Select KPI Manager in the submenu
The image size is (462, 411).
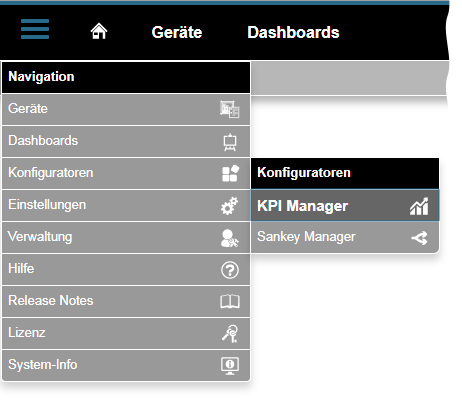pyautogui.click(x=345, y=205)
